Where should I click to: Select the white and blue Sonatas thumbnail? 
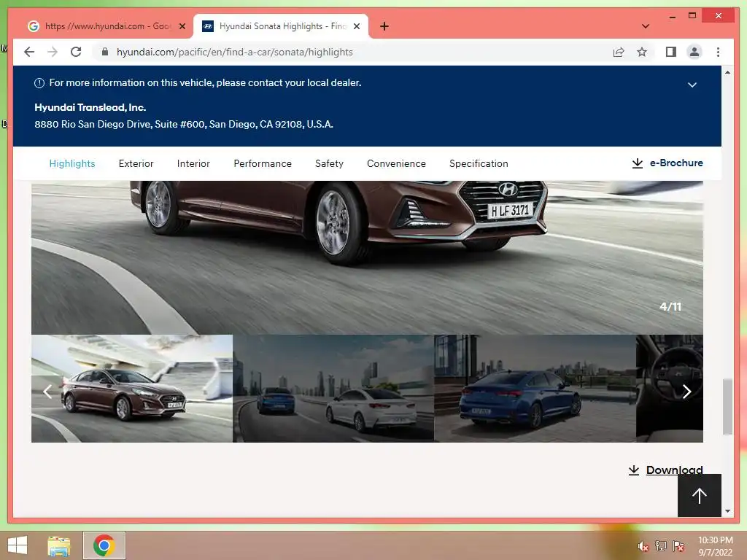(333, 389)
